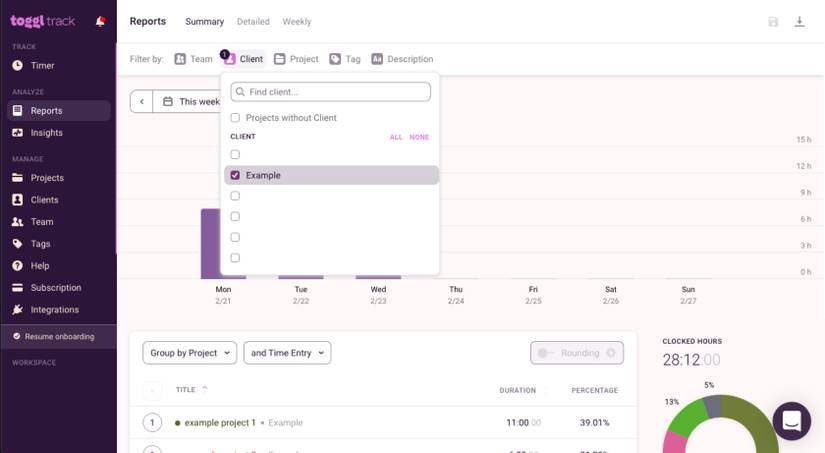Viewport: 825px width, 453px height.
Task: Open Insights in the sidebar
Action: [x=46, y=133]
